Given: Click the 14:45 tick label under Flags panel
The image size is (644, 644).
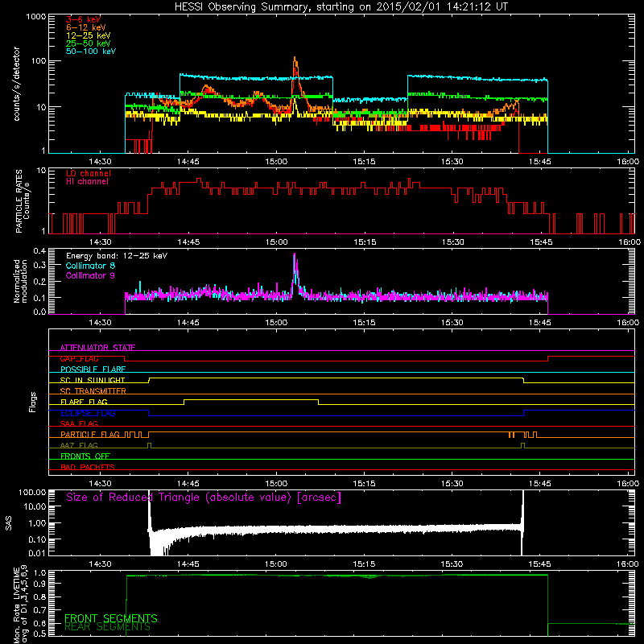Looking at the screenshot, I should coord(188,484).
